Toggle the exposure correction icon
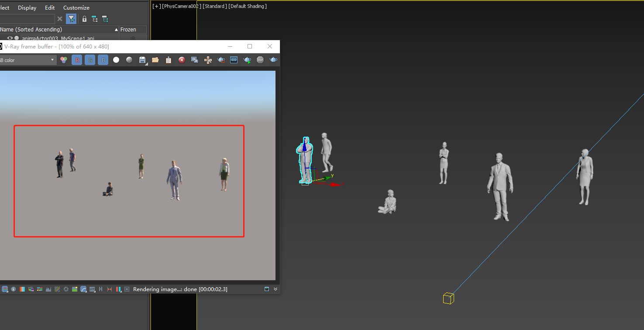Viewport: 644px width, 330px height. [x=66, y=289]
